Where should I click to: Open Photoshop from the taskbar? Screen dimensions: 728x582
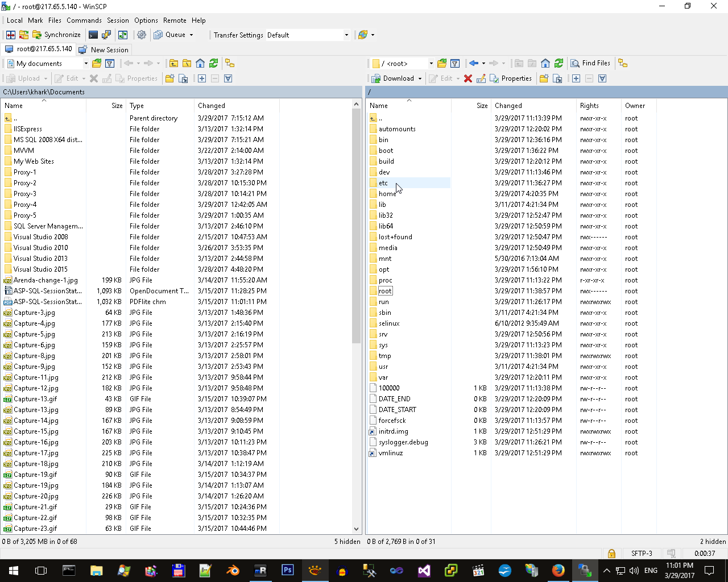(288, 571)
